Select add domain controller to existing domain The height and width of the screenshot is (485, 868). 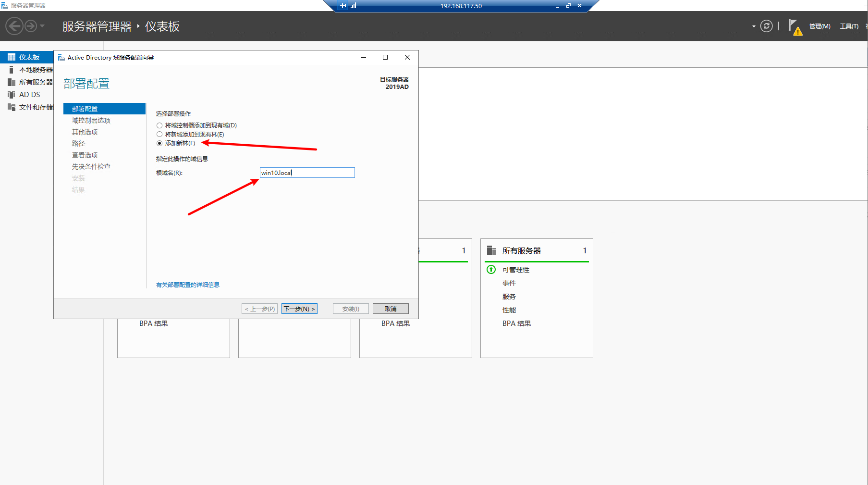159,125
